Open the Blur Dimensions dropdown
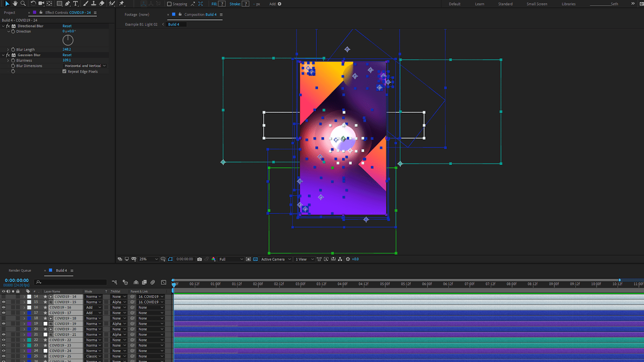Image resolution: width=644 pixels, height=362 pixels. [85, 66]
